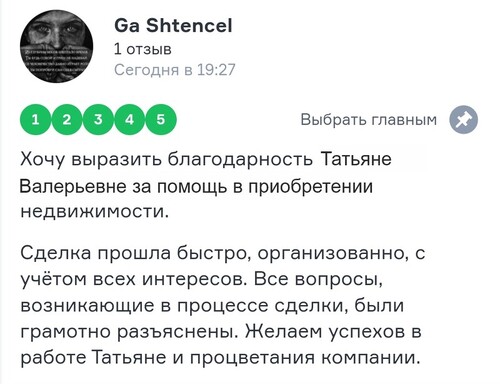
Task: Select rating circle number 4
Action: coord(129,119)
